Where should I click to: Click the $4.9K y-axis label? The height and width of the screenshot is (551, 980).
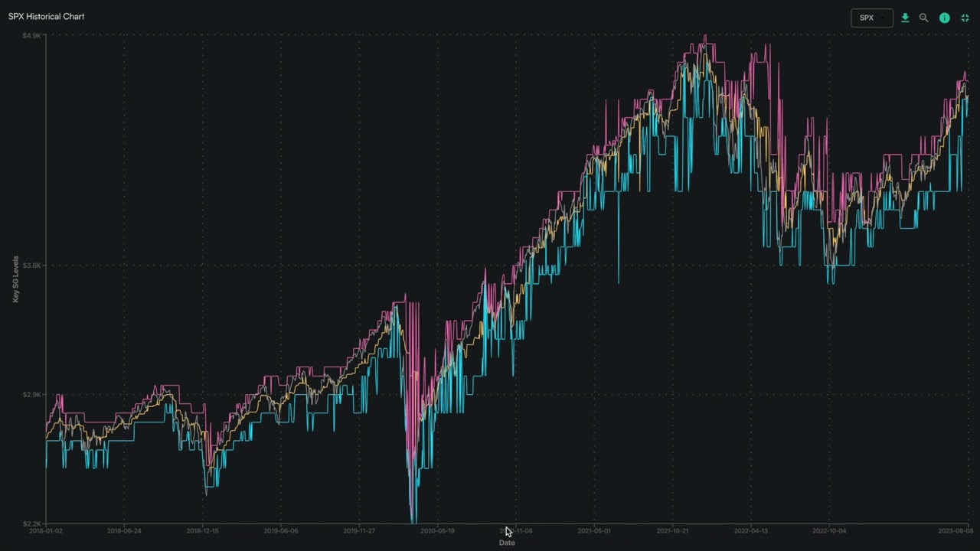pyautogui.click(x=31, y=35)
